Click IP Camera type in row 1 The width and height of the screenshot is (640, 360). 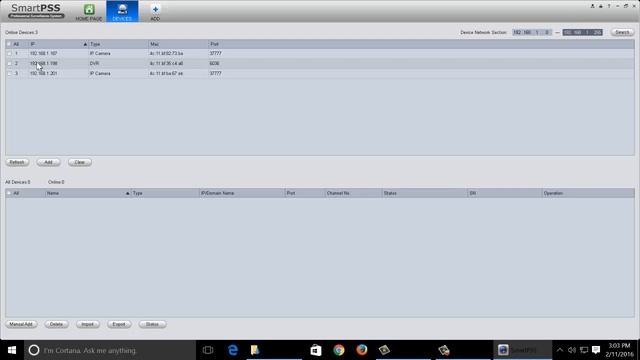[100, 53]
